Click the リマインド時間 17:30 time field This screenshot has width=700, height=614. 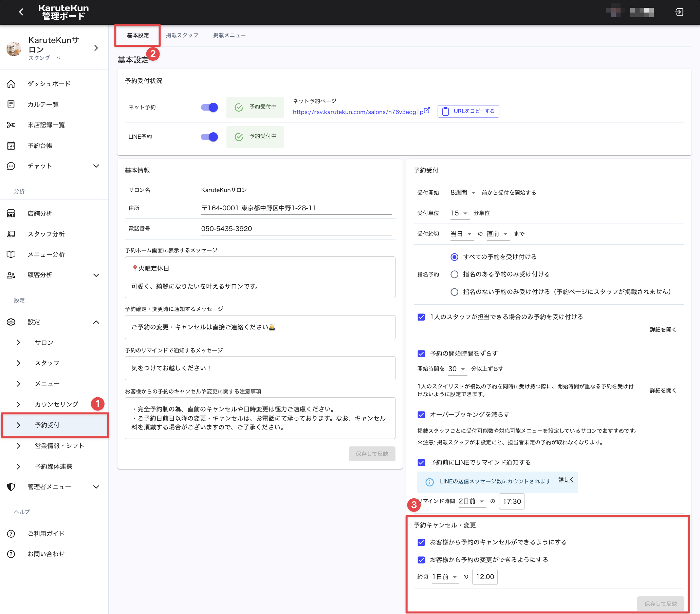tap(512, 502)
